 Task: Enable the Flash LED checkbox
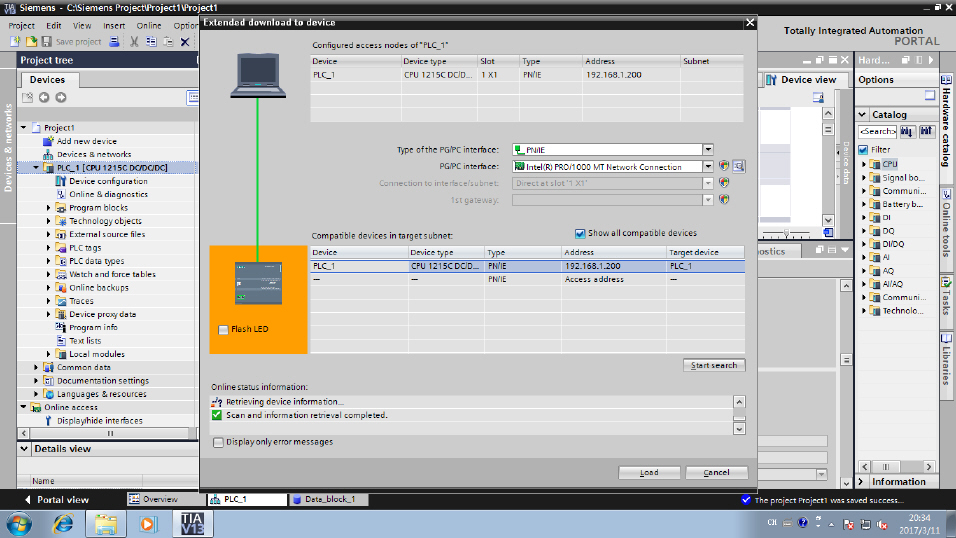pos(223,329)
